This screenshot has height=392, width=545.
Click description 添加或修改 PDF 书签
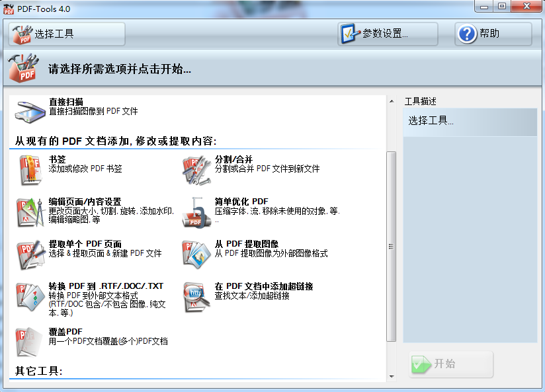click(85, 169)
